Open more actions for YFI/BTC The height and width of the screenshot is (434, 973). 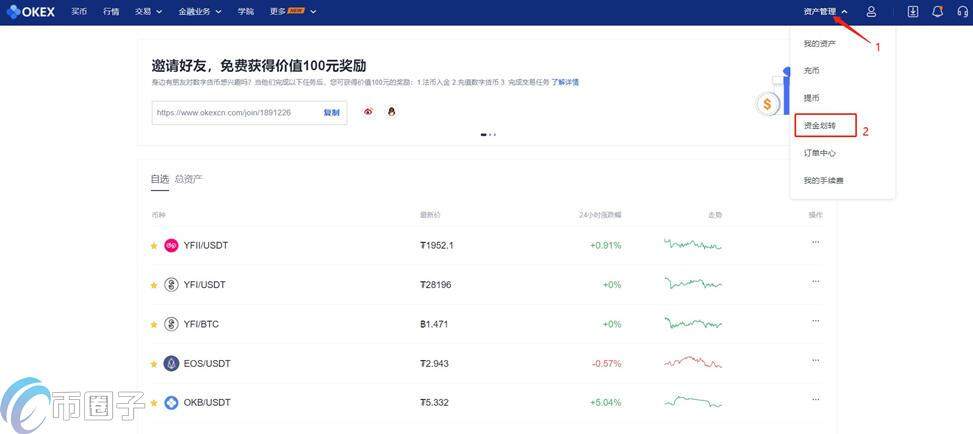point(815,321)
